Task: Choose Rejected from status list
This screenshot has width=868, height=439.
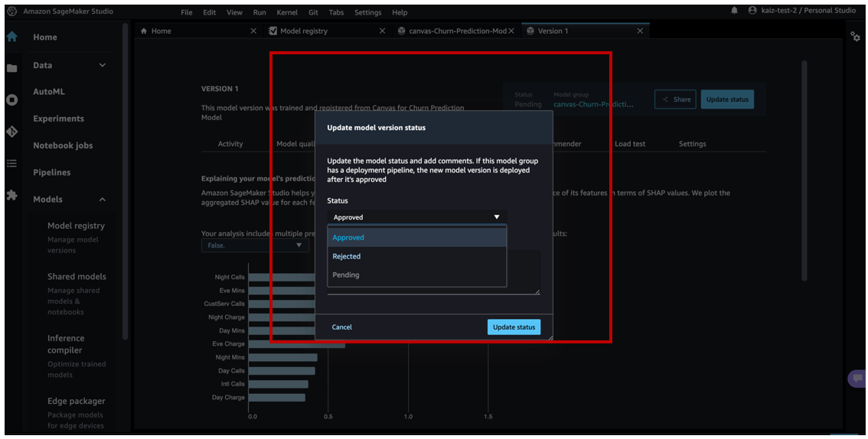Action: 417,256
